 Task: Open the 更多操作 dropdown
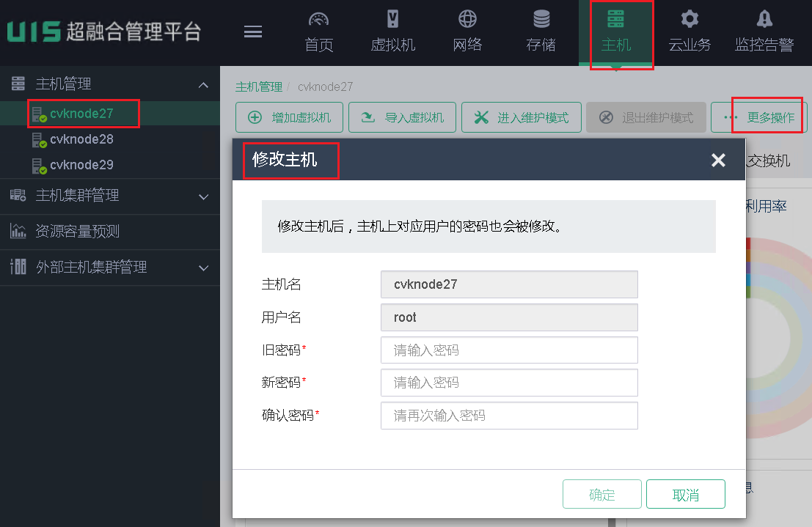click(758, 117)
